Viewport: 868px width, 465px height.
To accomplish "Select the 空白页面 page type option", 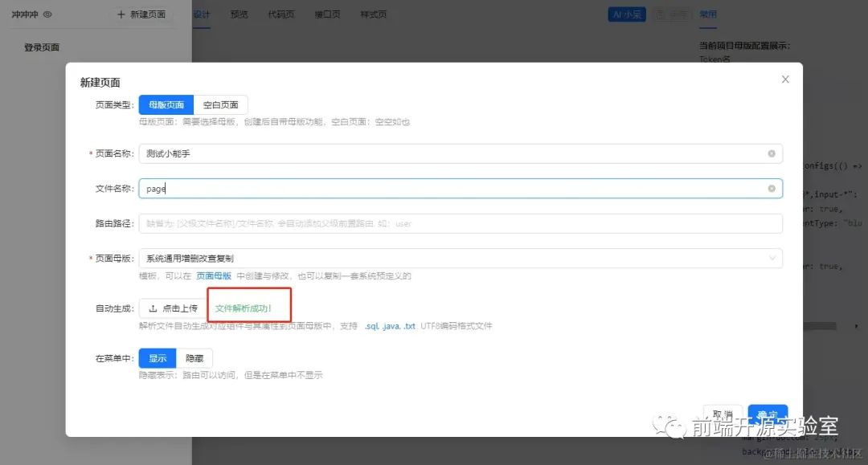I will [222, 104].
